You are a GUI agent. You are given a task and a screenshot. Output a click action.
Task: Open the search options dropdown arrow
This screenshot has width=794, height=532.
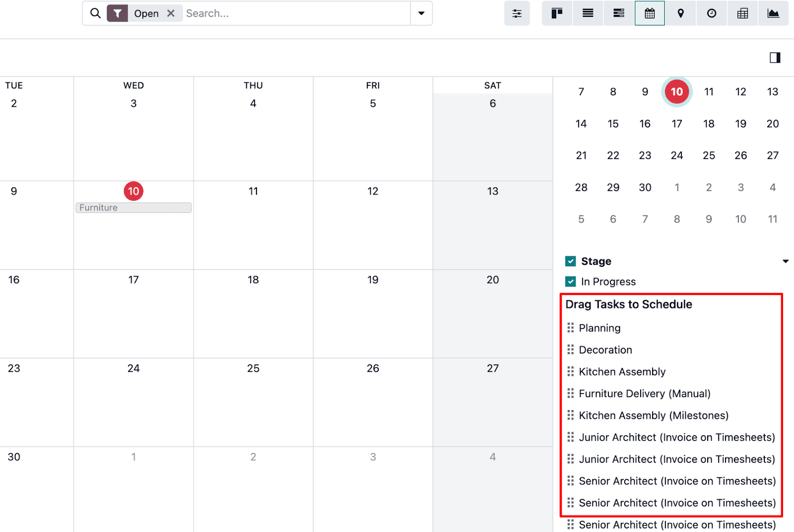421,13
